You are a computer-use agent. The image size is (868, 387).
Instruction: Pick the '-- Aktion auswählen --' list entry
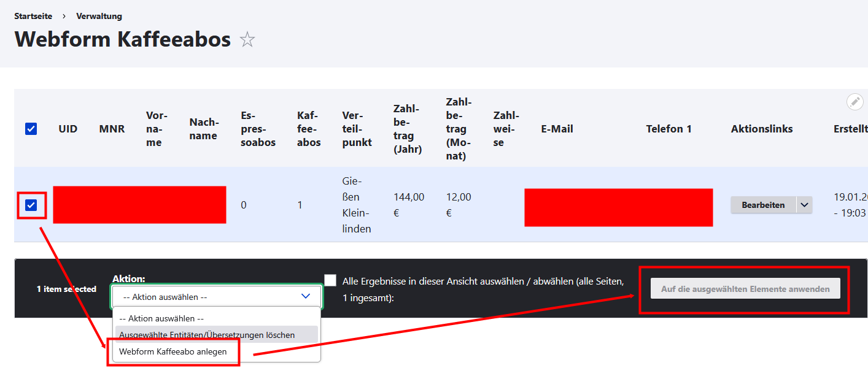tap(161, 318)
